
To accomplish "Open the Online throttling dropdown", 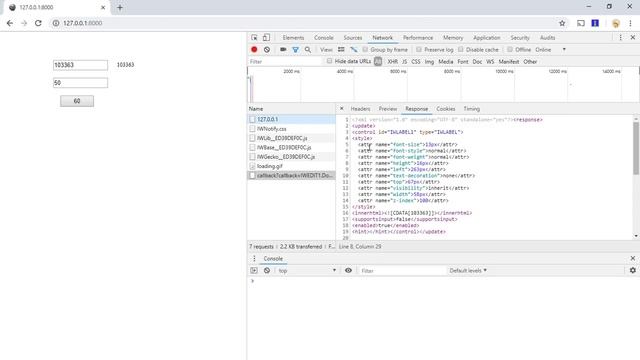I will pos(550,49).
